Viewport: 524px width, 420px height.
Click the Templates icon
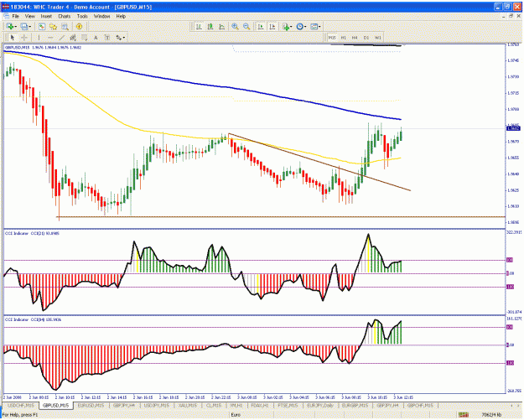click(314, 26)
